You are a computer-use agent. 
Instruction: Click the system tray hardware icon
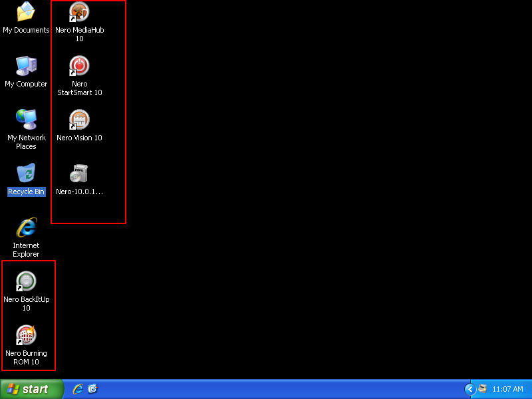482,389
